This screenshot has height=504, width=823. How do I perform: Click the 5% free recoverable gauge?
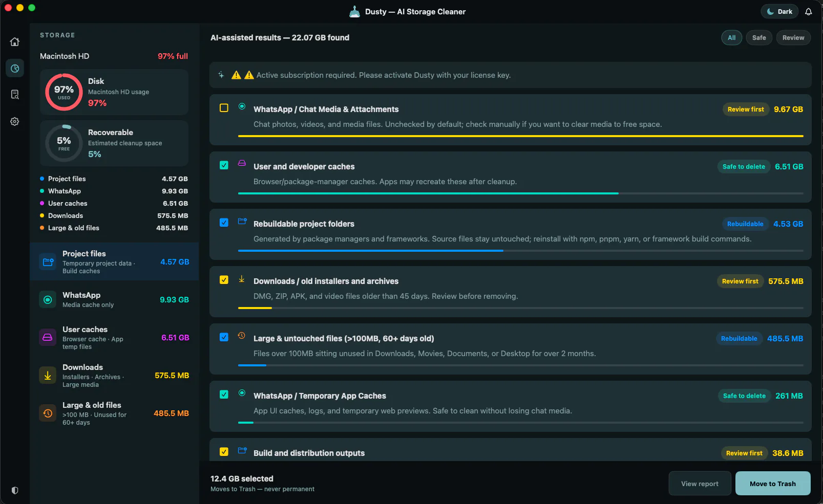(x=64, y=143)
